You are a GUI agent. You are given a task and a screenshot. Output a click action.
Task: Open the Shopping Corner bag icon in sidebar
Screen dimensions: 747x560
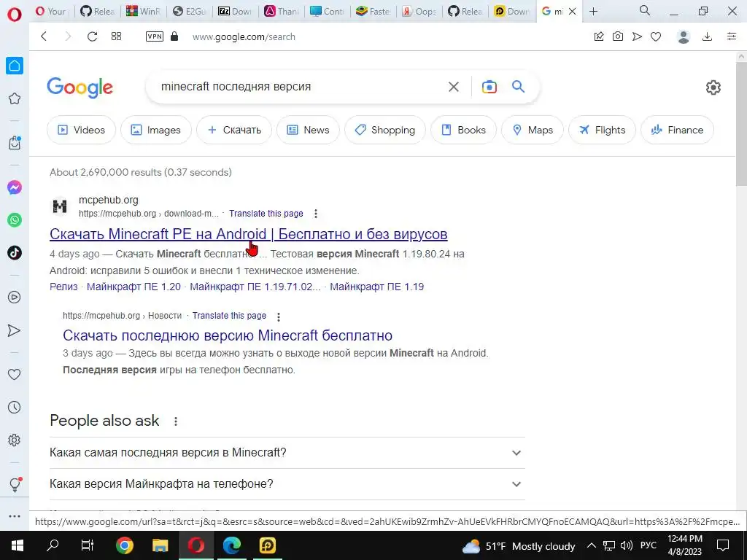click(x=15, y=143)
